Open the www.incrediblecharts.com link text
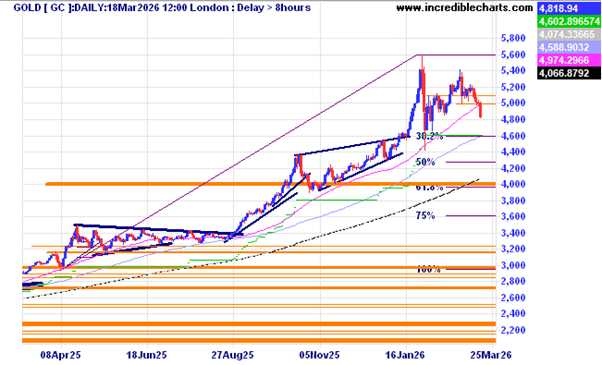602x365 pixels. (x=465, y=8)
